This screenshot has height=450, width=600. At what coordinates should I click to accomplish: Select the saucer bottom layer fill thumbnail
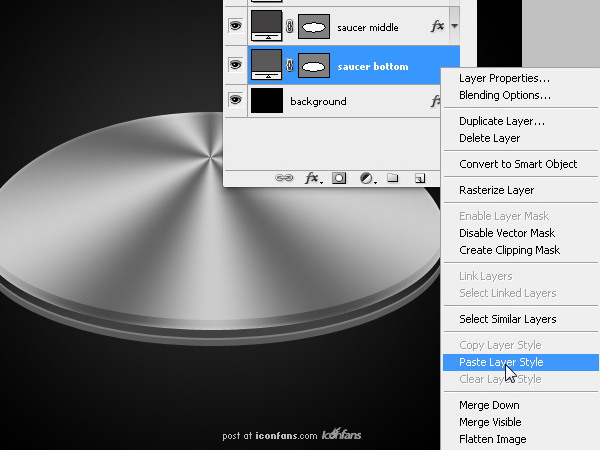266,64
